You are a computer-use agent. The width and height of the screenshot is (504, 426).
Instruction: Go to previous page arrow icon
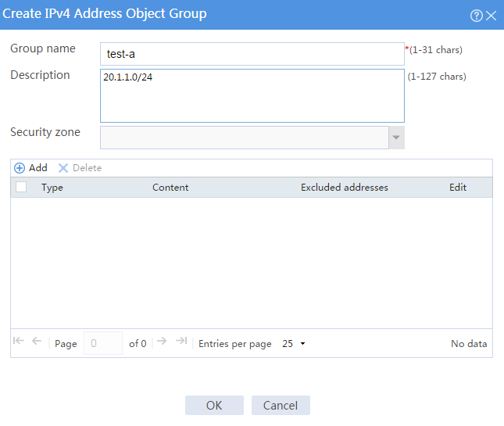point(37,341)
